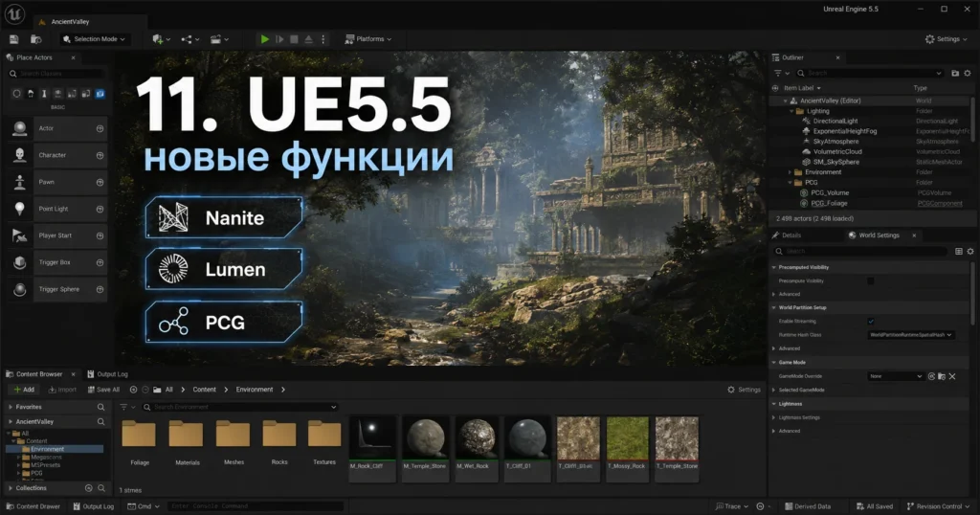
Task: Select VolumetricCloud in the Outliner
Action: point(837,152)
